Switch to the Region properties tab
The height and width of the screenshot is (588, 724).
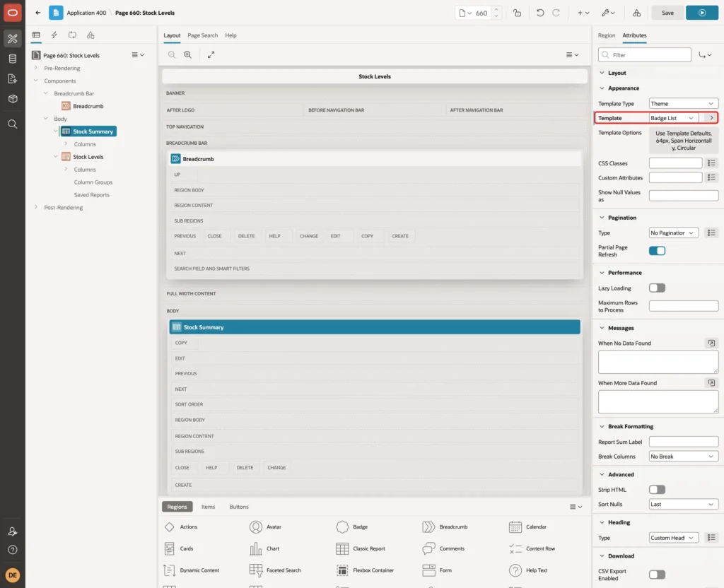click(606, 35)
